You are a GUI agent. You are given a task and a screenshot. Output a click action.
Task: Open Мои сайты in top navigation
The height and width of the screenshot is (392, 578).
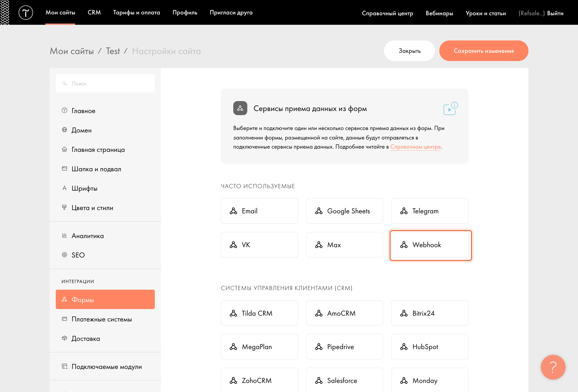(60, 12)
